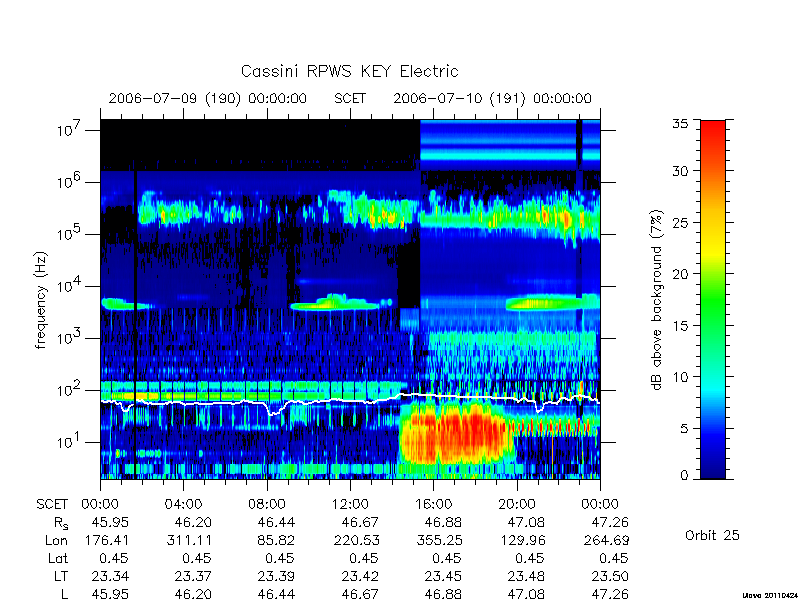This screenshot has width=800, height=600.
Task: Click the 10 tick on the color scale
Action: coord(680,377)
